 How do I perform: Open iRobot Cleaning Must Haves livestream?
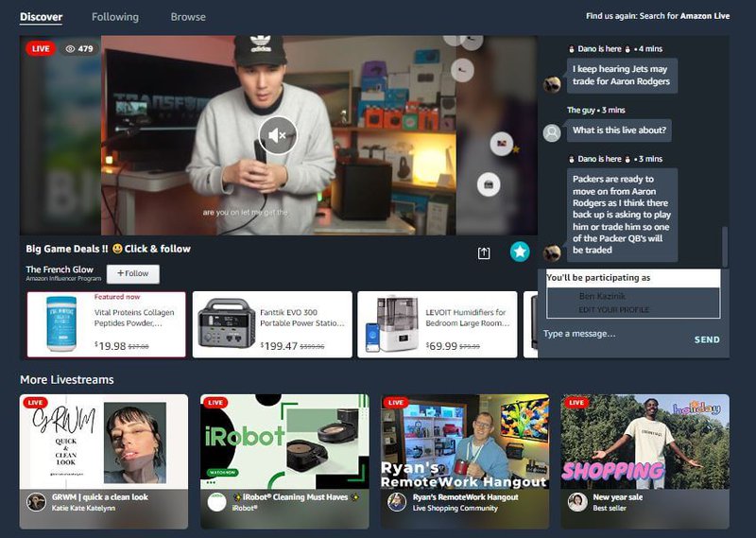(284, 461)
